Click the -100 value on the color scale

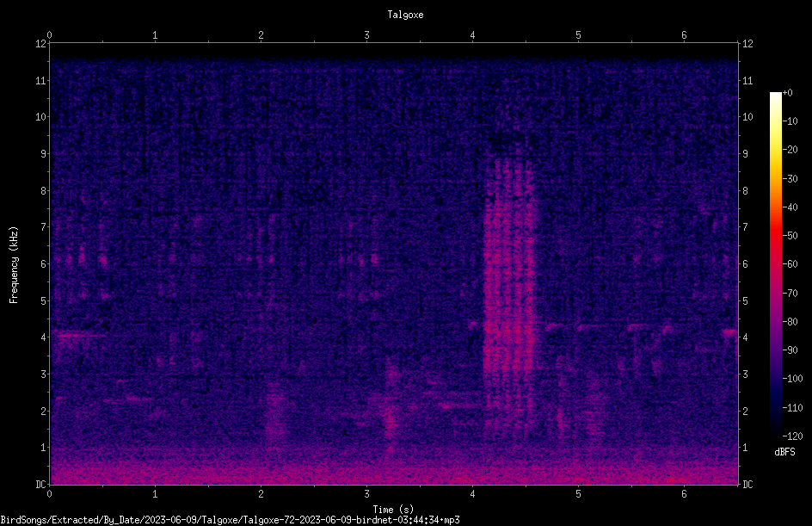pyautogui.click(x=792, y=379)
